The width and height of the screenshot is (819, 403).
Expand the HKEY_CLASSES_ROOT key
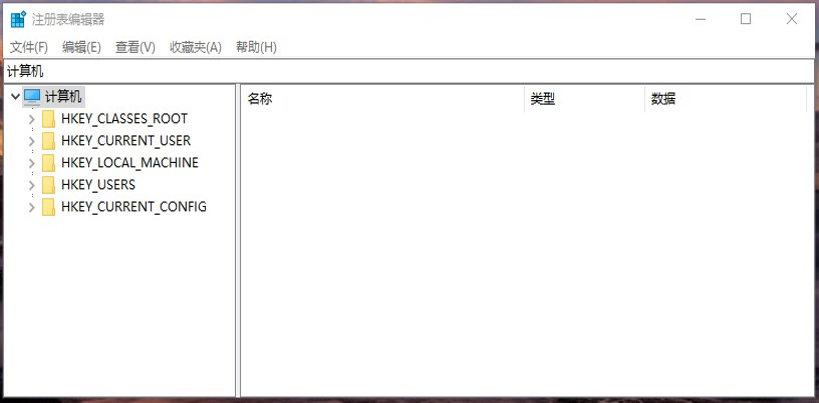pyautogui.click(x=31, y=119)
